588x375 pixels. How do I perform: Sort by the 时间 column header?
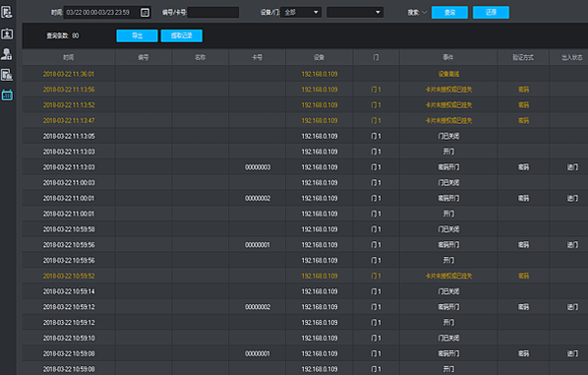pos(69,57)
